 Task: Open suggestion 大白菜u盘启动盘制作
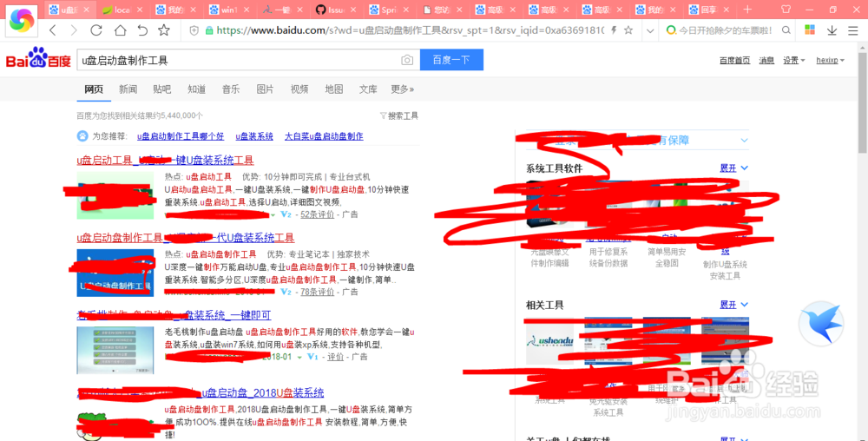[x=324, y=136]
